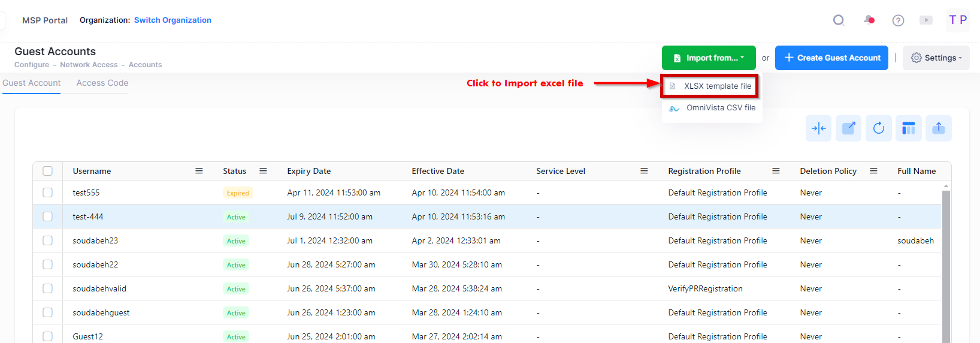980x343 pixels.
Task: Click the Switch Organization link
Action: 173,20
